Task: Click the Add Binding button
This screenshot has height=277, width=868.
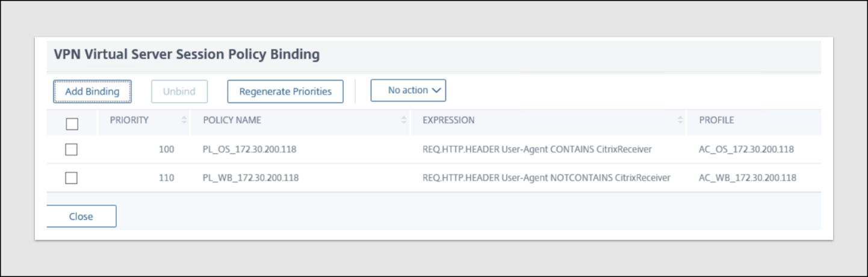Action: [92, 91]
